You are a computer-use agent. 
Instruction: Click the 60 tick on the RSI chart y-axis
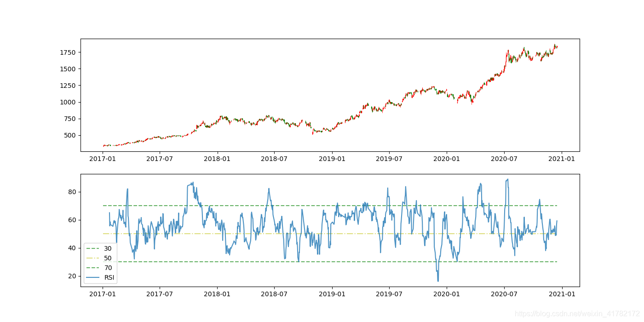pyautogui.click(x=72, y=220)
